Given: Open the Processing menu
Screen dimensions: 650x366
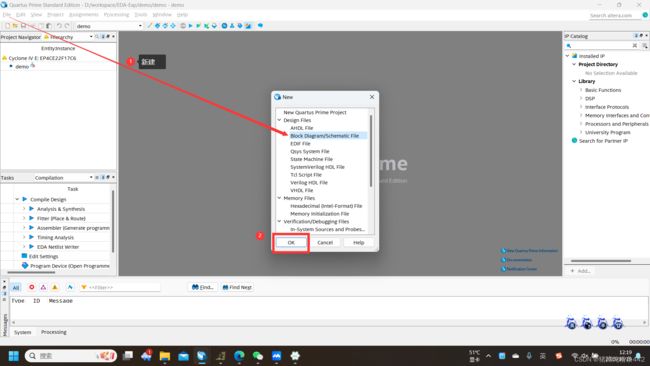Looking at the screenshot, I should click(116, 15).
